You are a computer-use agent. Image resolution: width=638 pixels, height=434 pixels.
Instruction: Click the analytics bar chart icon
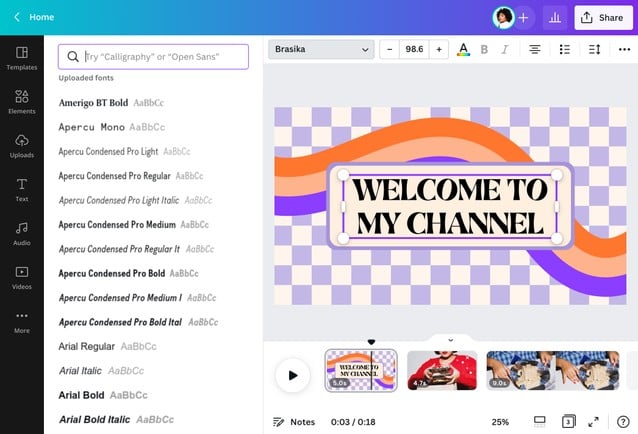click(x=555, y=17)
